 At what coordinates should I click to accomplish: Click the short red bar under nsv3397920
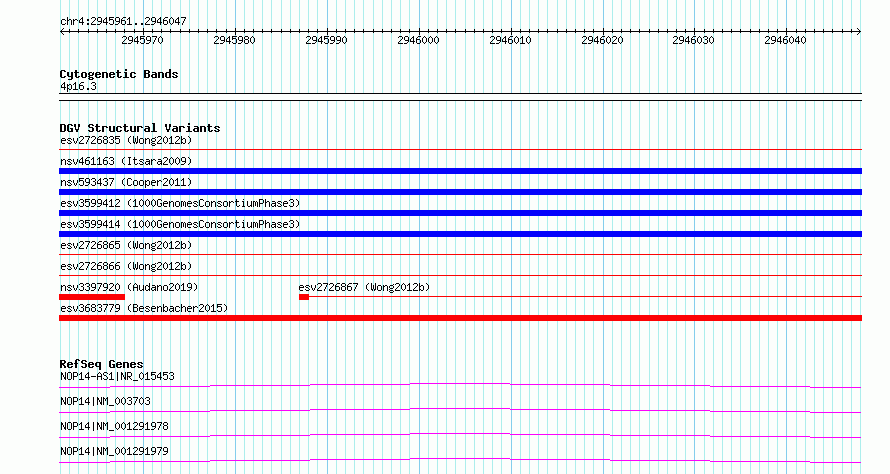click(92, 297)
